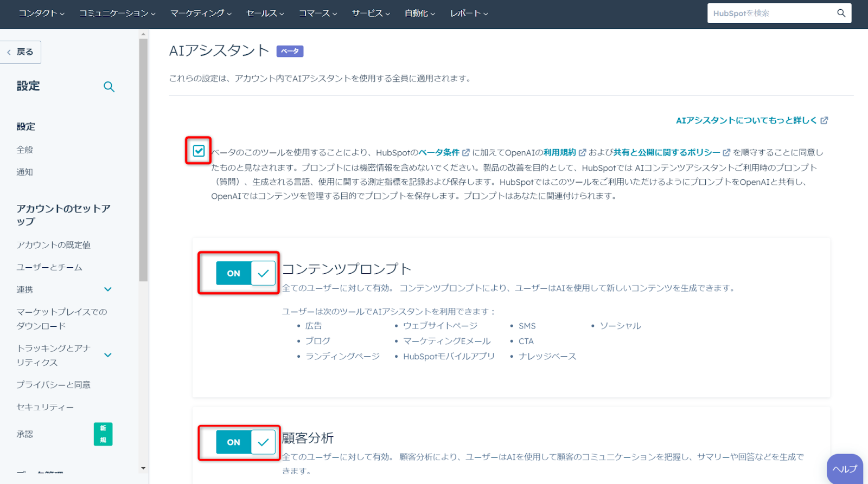Open アカウントの既定値 settings page
The width and height of the screenshot is (868, 484).
[x=54, y=245]
